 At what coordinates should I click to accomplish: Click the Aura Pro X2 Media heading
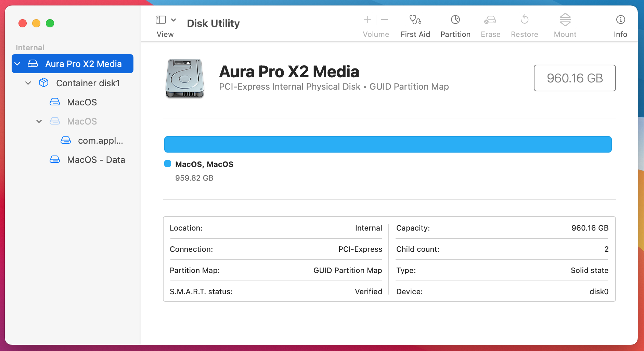coord(289,71)
